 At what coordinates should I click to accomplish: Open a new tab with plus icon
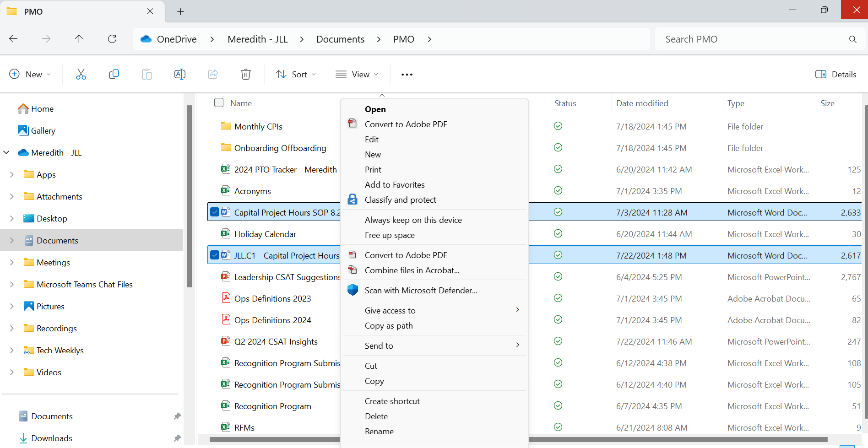[180, 11]
